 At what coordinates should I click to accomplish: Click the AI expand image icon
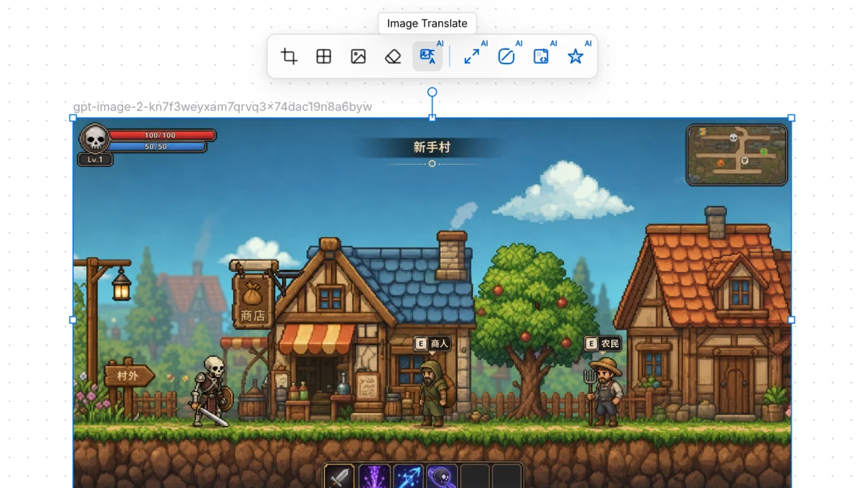point(472,56)
